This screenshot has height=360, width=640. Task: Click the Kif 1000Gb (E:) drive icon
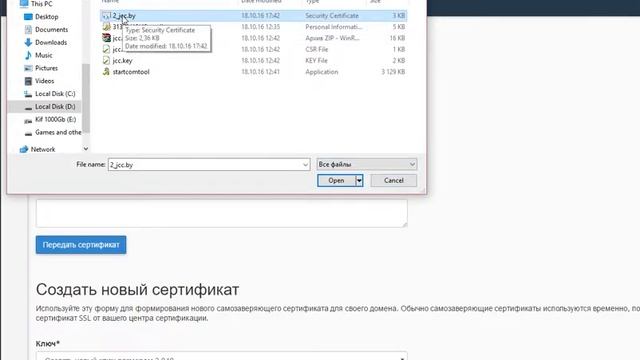28,120
